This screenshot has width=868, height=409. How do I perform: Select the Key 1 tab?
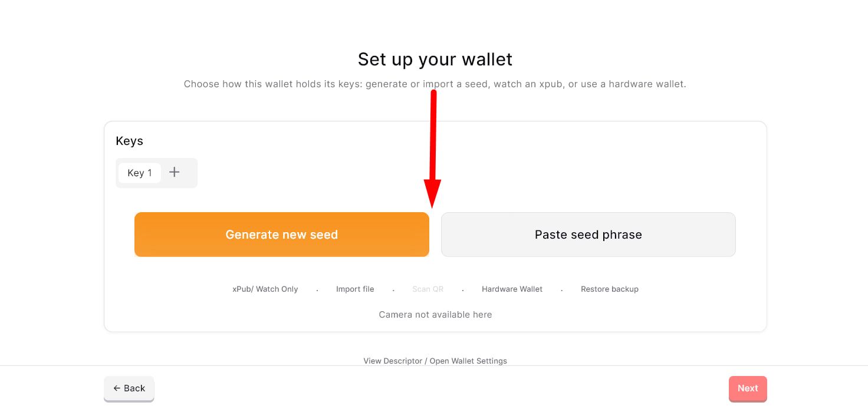[x=140, y=173]
